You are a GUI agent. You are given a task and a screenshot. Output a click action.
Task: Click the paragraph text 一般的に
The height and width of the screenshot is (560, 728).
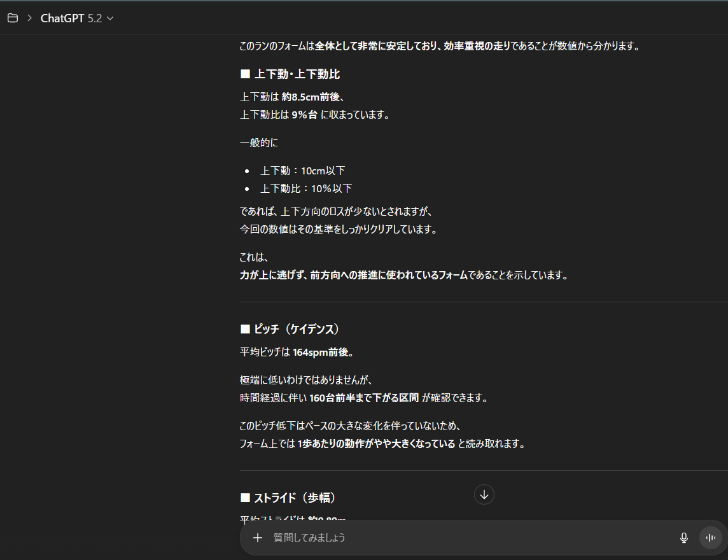258,143
